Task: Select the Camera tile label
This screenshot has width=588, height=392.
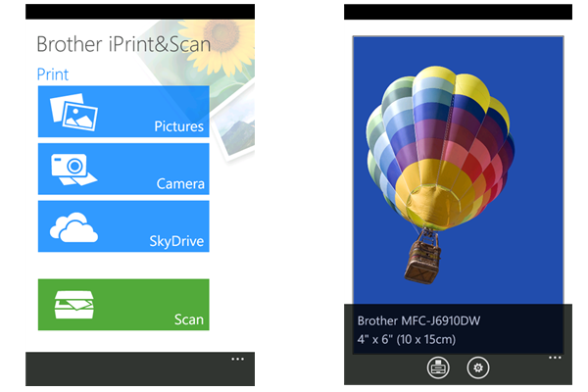Action: (x=180, y=184)
